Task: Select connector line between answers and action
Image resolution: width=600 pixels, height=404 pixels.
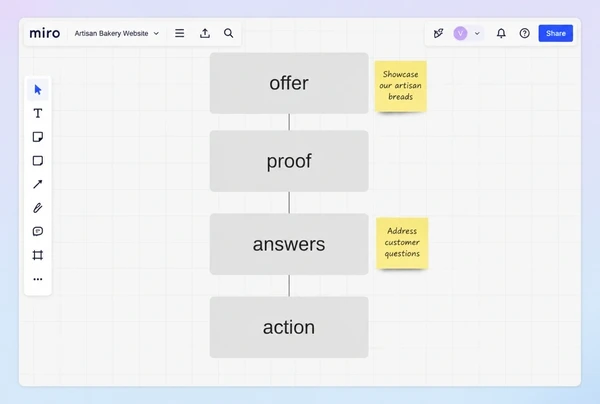Action: click(x=289, y=286)
